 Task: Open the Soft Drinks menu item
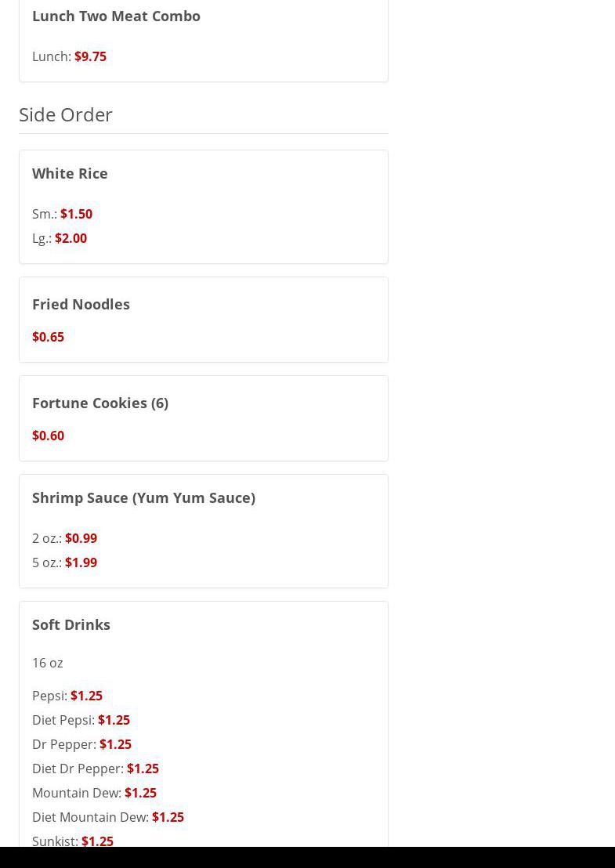tap(71, 624)
